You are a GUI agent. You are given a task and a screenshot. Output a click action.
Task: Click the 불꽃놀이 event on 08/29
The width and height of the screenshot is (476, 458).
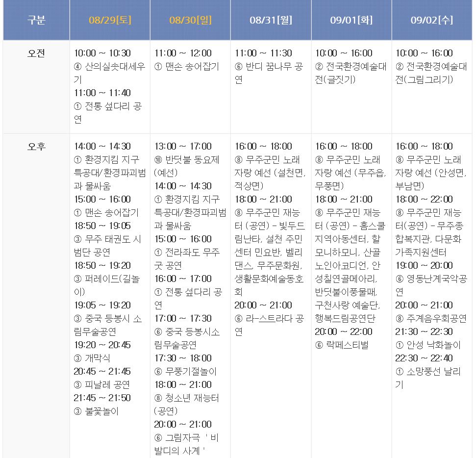(101, 411)
